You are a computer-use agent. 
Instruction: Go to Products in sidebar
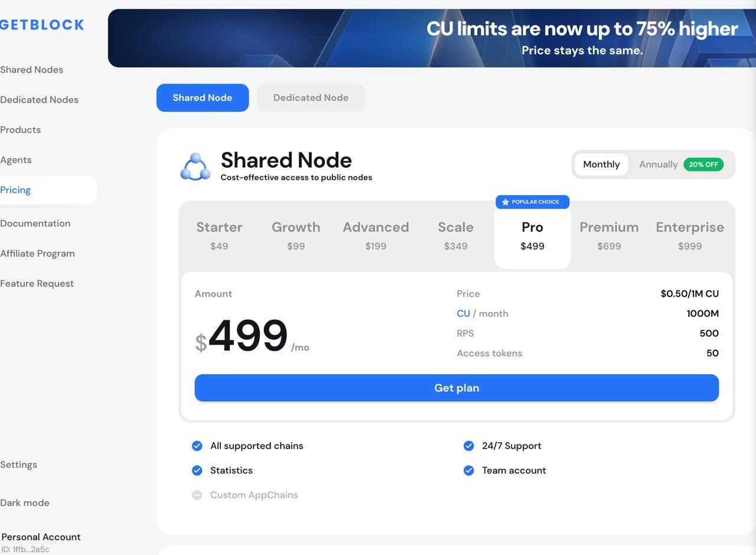click(x=20, y=130)
